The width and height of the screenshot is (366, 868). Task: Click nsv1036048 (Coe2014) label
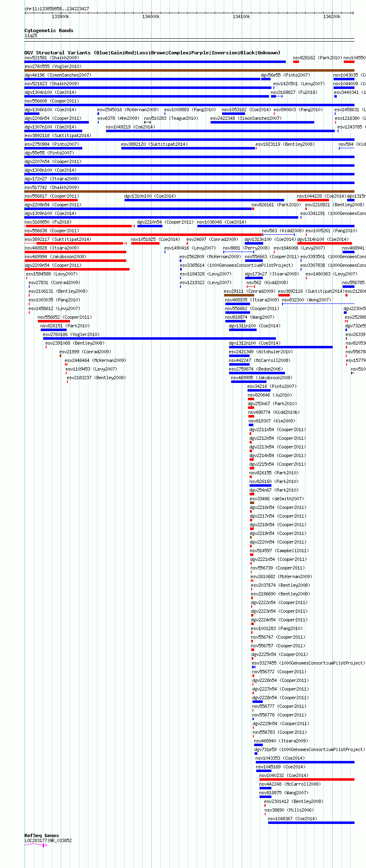click(222, 222)
